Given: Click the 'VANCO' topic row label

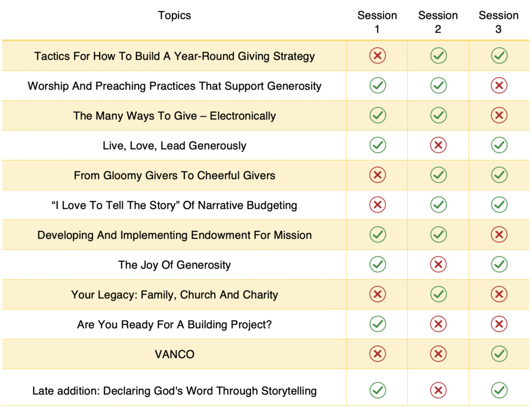Looking at the screenshot, I should (175, 354).
